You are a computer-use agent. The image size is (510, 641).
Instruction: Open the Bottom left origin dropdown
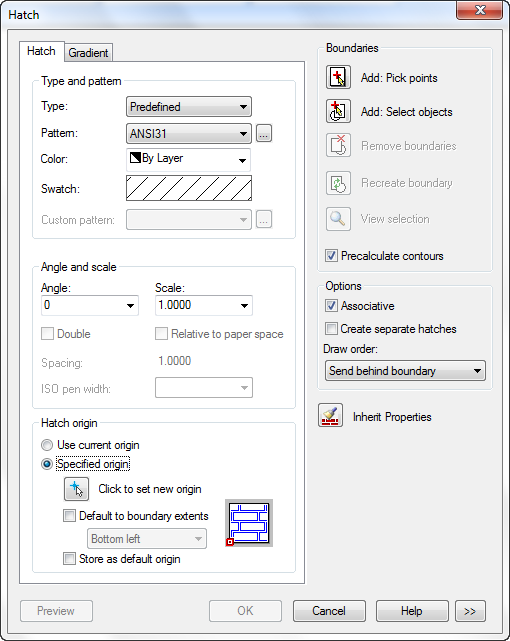[147, 538]
